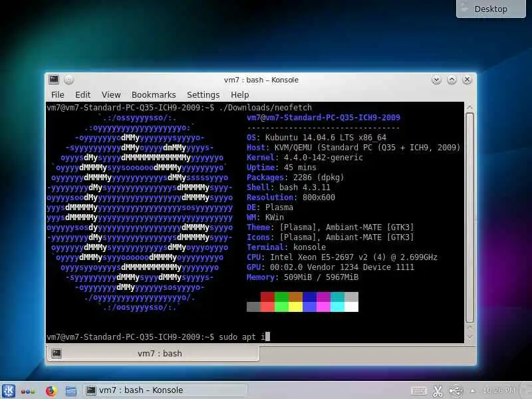532x399 pixels.
Task: Click the 'Terminal: konsole' line
Action: (x=286, y=247)
